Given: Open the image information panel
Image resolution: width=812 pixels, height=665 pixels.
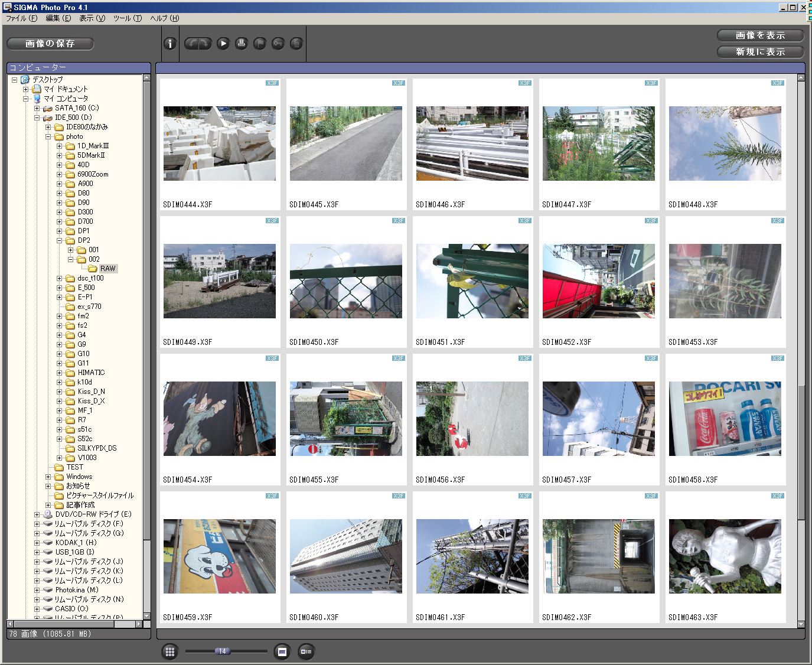Looking at the screenshot, I should tap(169, 43).
